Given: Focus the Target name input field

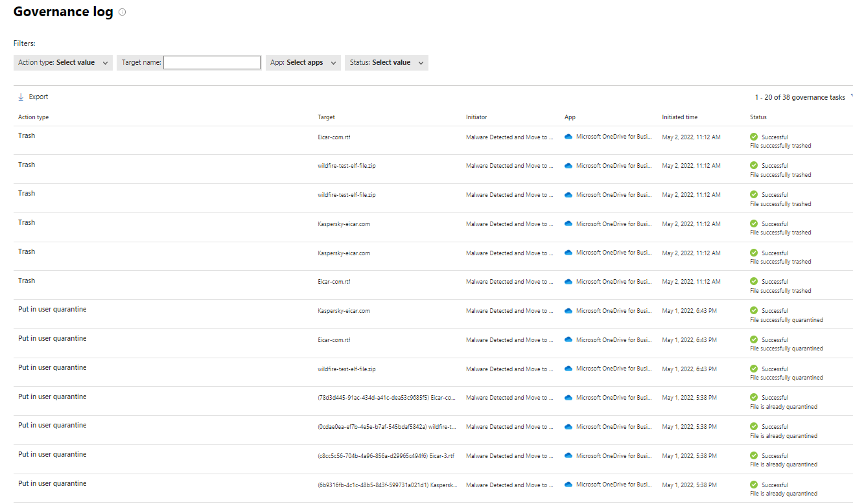Looking at the screenshot, I should pos(212,63).
